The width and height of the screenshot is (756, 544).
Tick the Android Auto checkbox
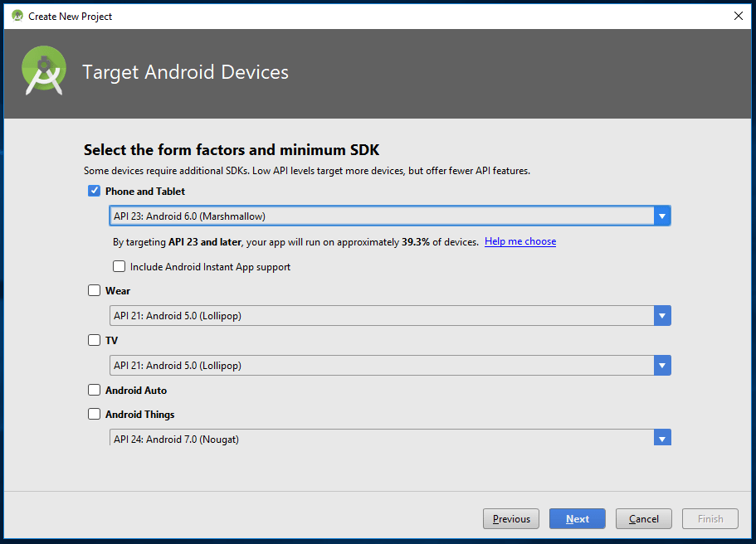coord(94,391)
